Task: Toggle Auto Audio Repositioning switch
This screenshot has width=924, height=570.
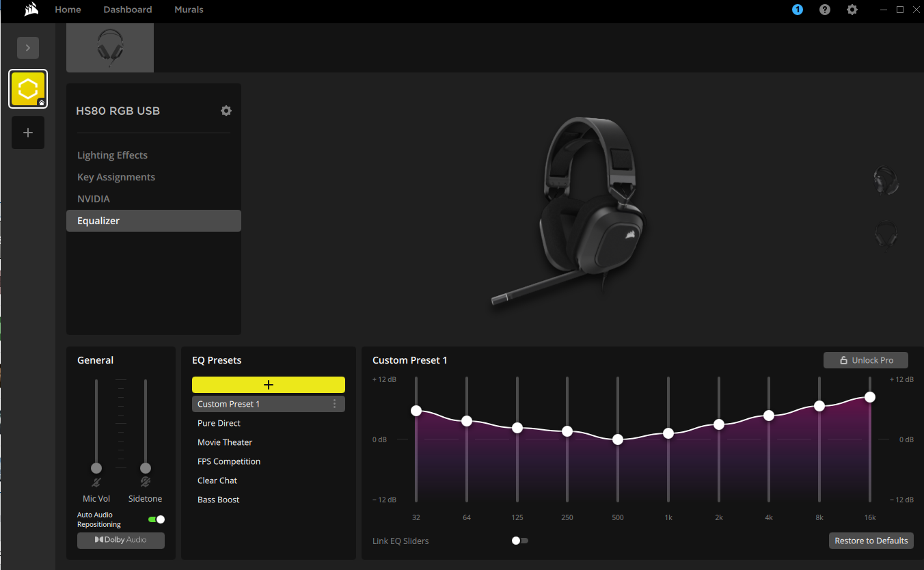Action: pos(157,519)
